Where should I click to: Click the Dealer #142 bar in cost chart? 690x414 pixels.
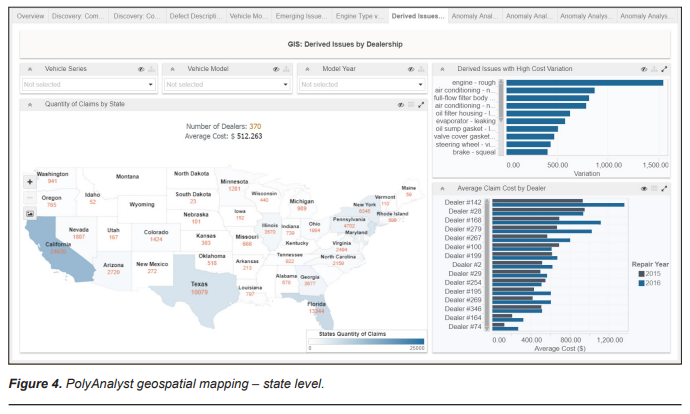558,203
